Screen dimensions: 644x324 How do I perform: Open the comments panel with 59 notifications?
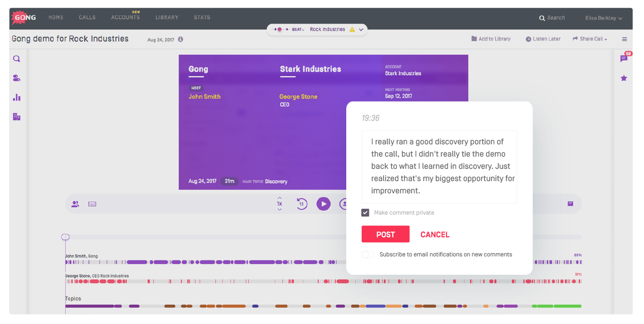pyautogui.click(x=624, y=59)
